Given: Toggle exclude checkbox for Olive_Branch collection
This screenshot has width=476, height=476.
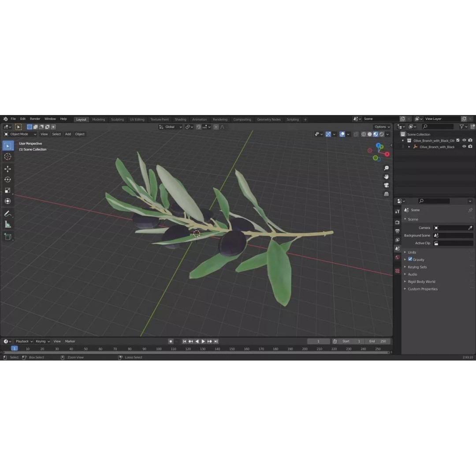Looking at the screenshot, I should click(458, 140).
